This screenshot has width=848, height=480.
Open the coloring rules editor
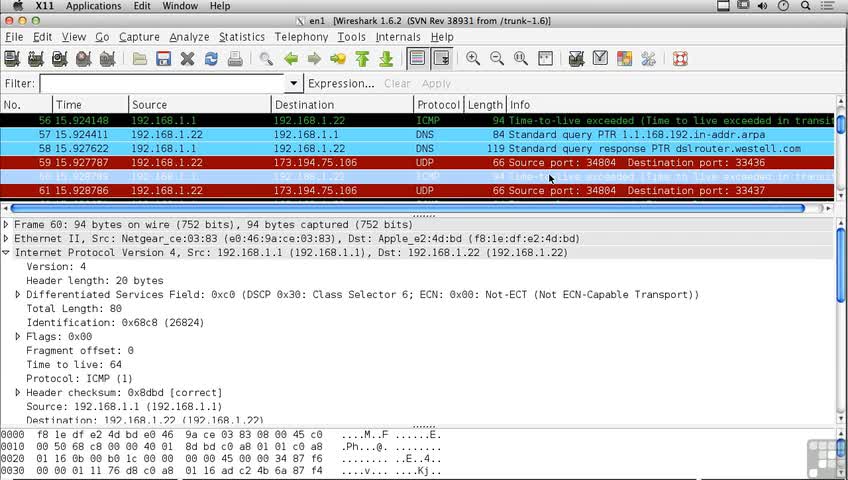pyautogui.click(x=624, y=58)
